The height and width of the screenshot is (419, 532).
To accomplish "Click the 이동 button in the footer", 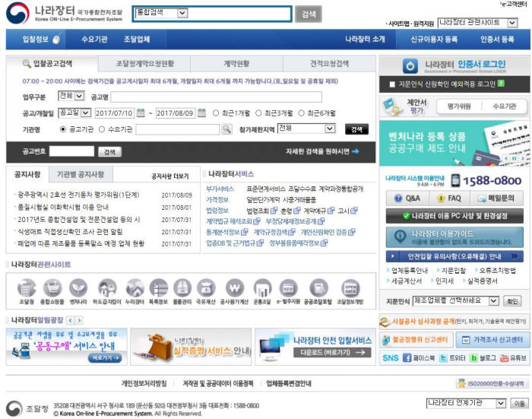I will click(519, 403).
